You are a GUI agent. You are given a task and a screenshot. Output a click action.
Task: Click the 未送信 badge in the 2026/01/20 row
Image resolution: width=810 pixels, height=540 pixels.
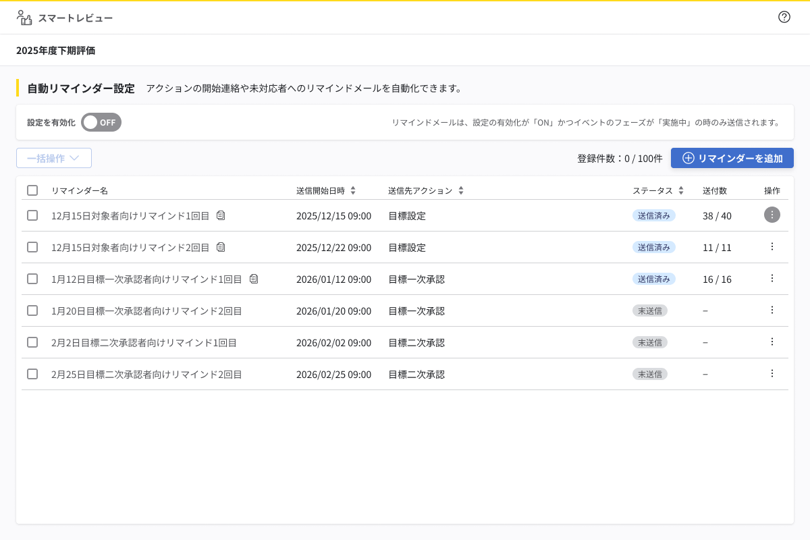coord(650,311)
